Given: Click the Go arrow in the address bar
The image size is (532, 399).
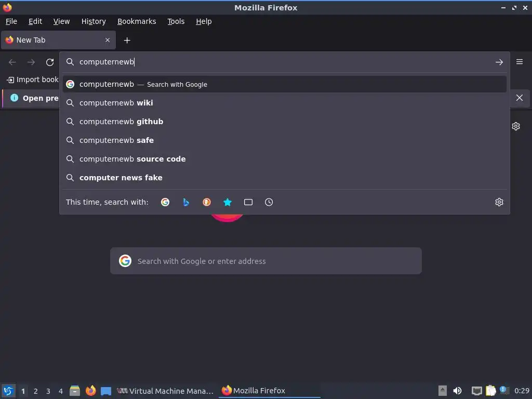Looking at the screenshot, I should click(499, 62).
